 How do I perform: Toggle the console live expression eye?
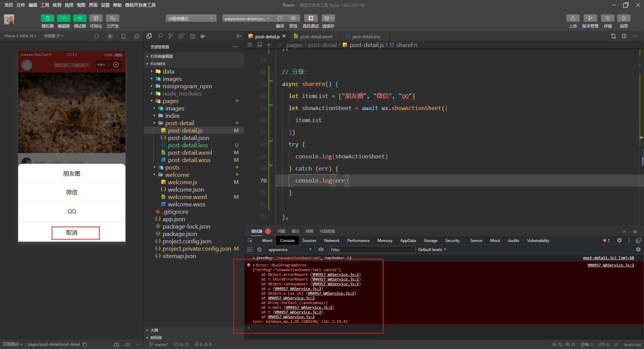pyautogui.click(x=321, y=250)
